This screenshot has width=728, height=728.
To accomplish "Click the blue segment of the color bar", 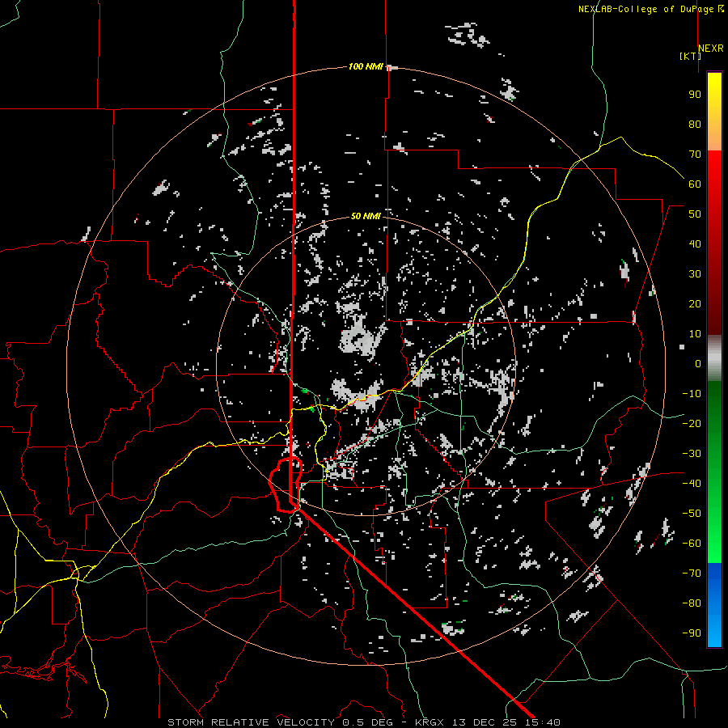I will [x=714, y=603].
